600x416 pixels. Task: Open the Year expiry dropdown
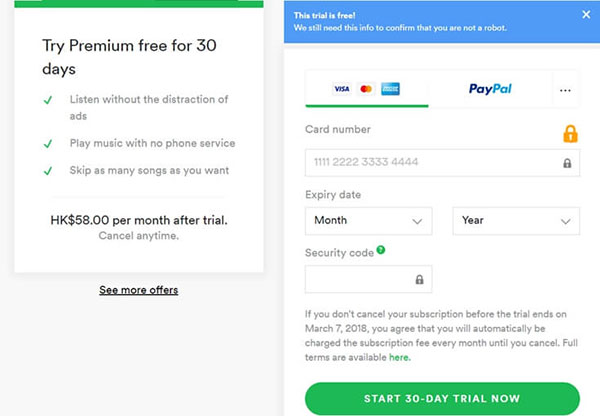[x=516, y=221]
